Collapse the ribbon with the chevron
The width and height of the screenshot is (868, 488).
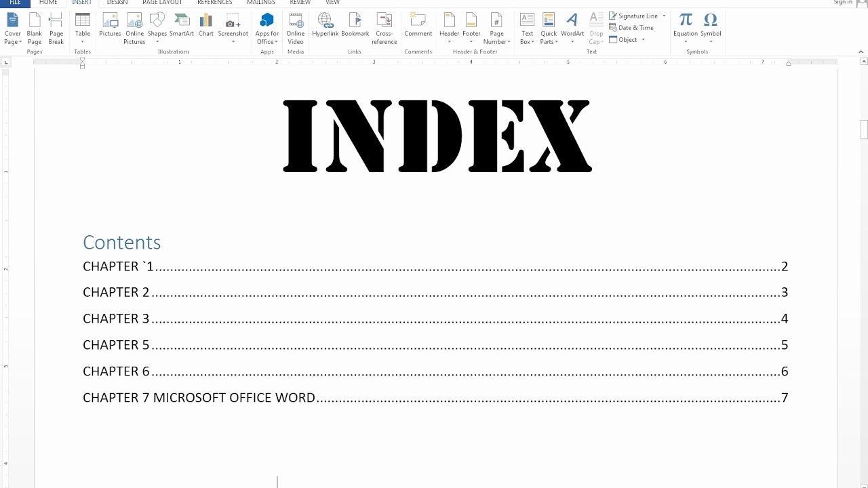(x=861, y=52)
